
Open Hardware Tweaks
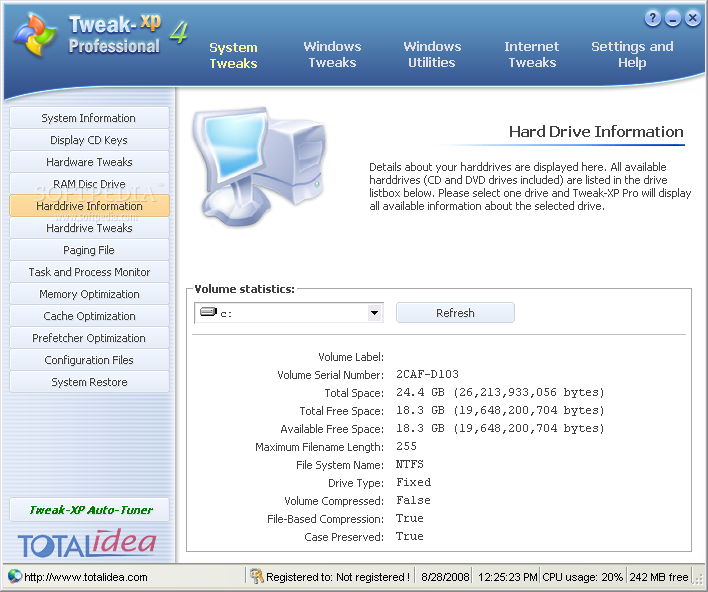click(x=89, y=162)
